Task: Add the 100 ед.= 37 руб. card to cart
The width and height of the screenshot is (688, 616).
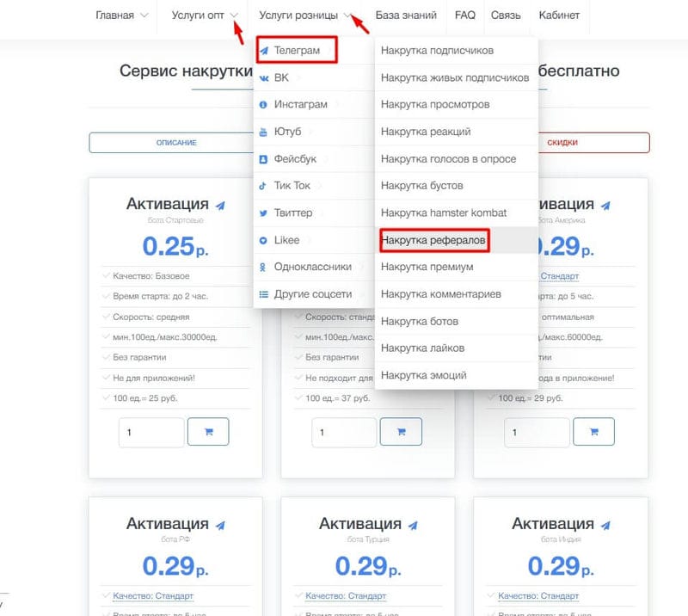Action: [x=401, y=432]
